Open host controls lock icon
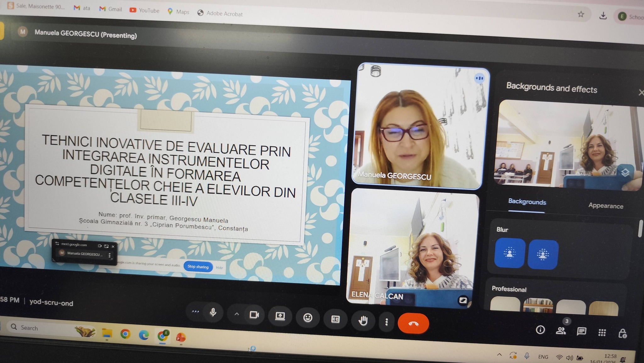 tap(622, 333)
